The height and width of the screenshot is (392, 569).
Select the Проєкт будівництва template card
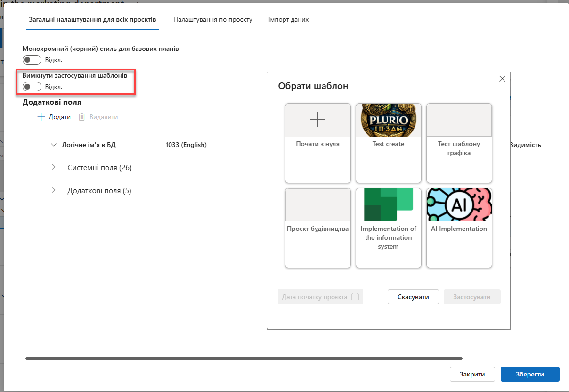[318, 228]
